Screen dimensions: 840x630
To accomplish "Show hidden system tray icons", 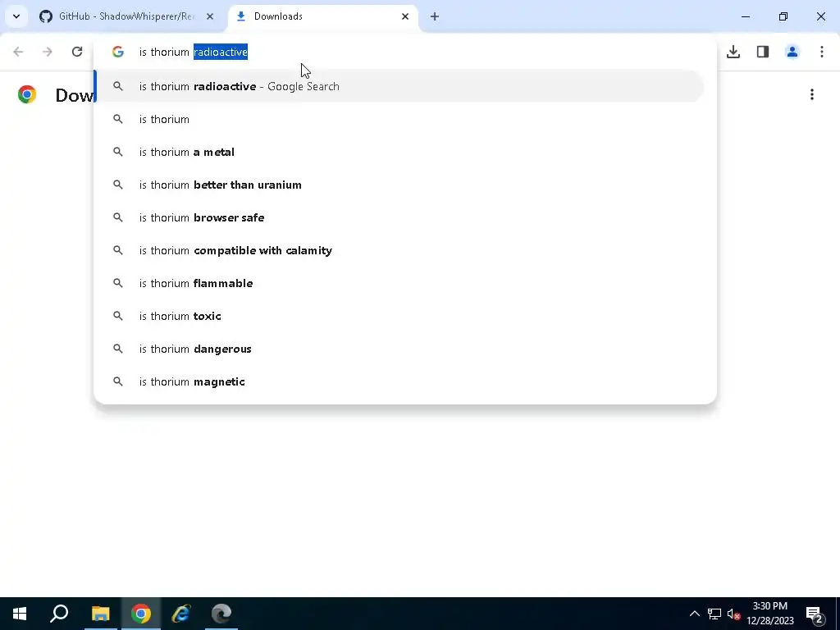I will pos(694,614).
